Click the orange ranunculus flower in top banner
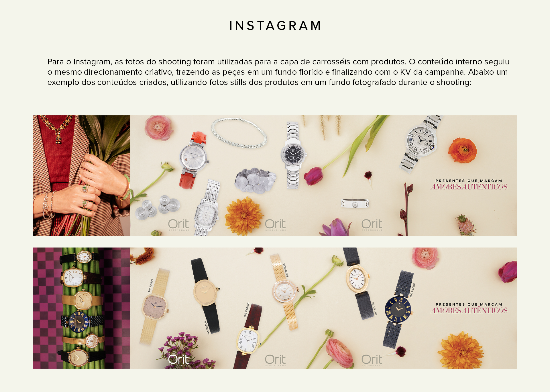This screenshot has width=550, height=392. [462, 150]
